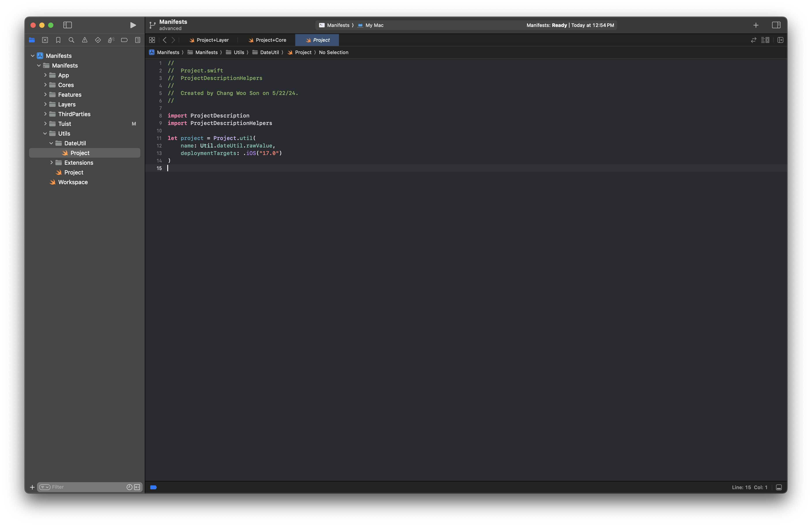Viewport: 812px width, 526px height.
Task: Open the Breakpoint navigator
Action: [124, 40]
